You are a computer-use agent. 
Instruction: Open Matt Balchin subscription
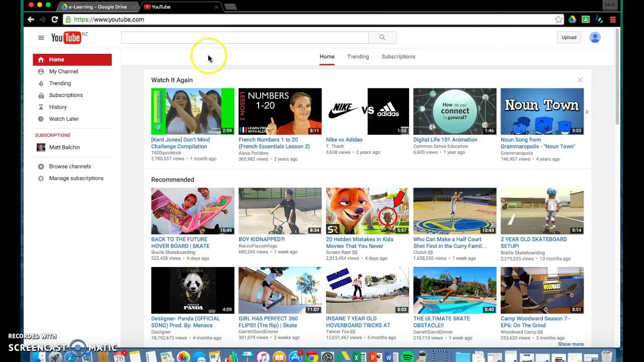coord(64,147)
